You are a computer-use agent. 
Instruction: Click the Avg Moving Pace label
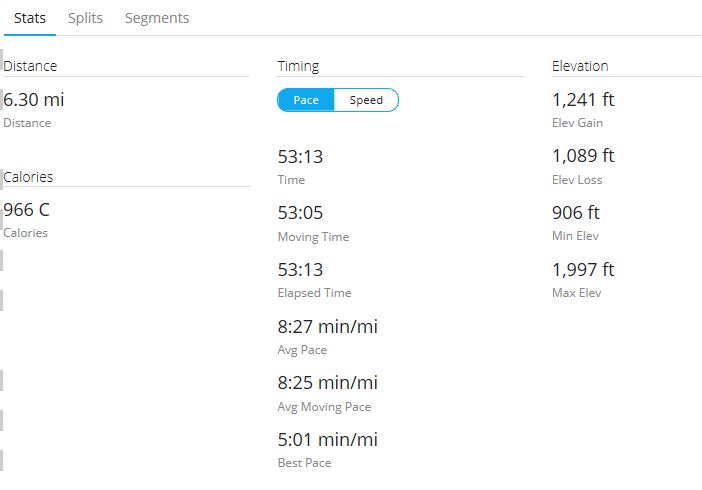(324, 407)
